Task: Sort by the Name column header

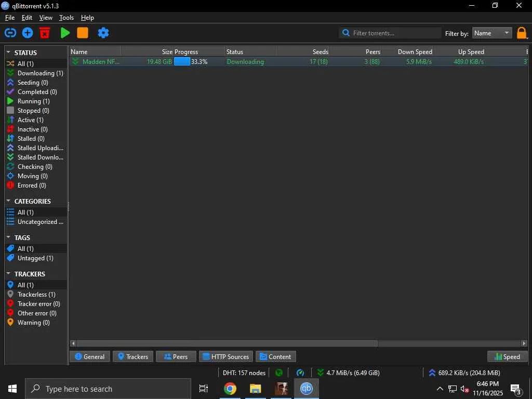Action: (96, 52)
